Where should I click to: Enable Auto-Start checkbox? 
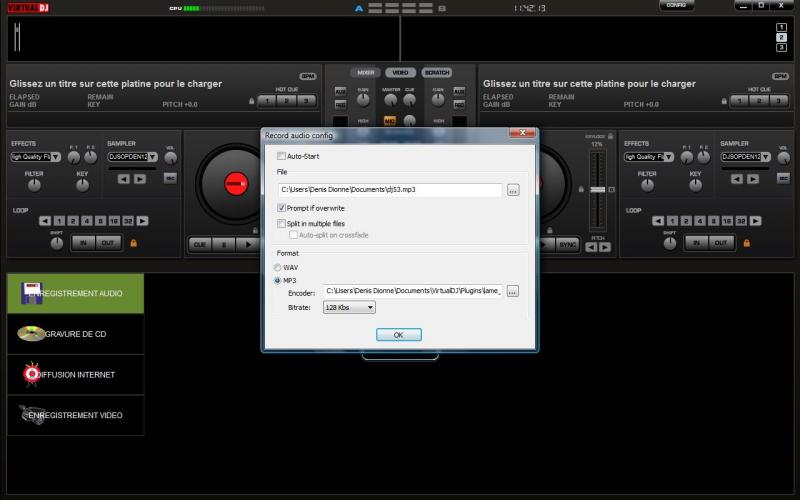(281, 156)
